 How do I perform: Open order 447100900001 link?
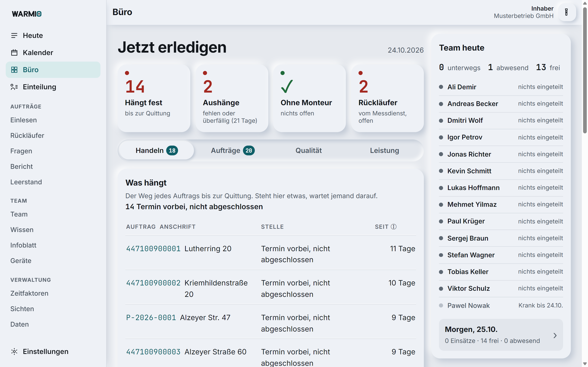click(153, 249)
